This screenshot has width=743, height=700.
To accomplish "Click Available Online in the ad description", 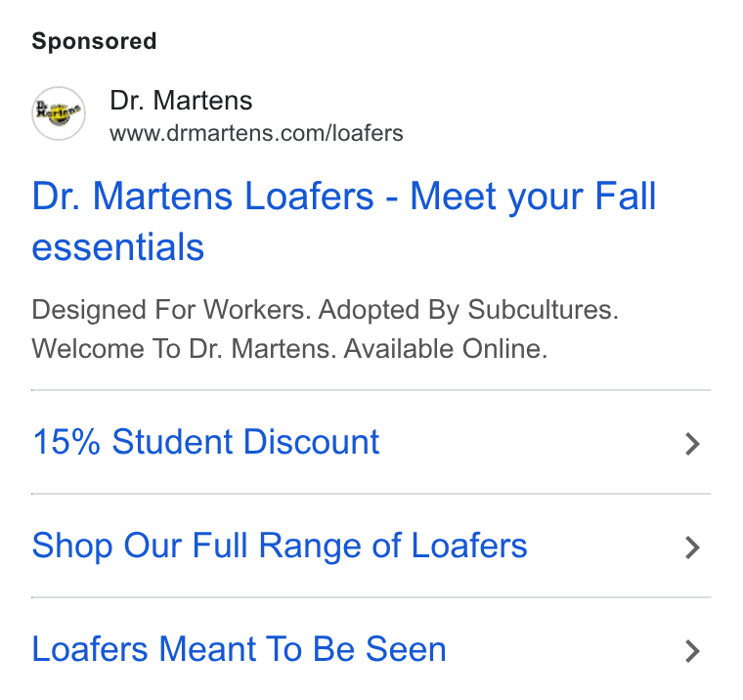I will click(x=446, y=349).
